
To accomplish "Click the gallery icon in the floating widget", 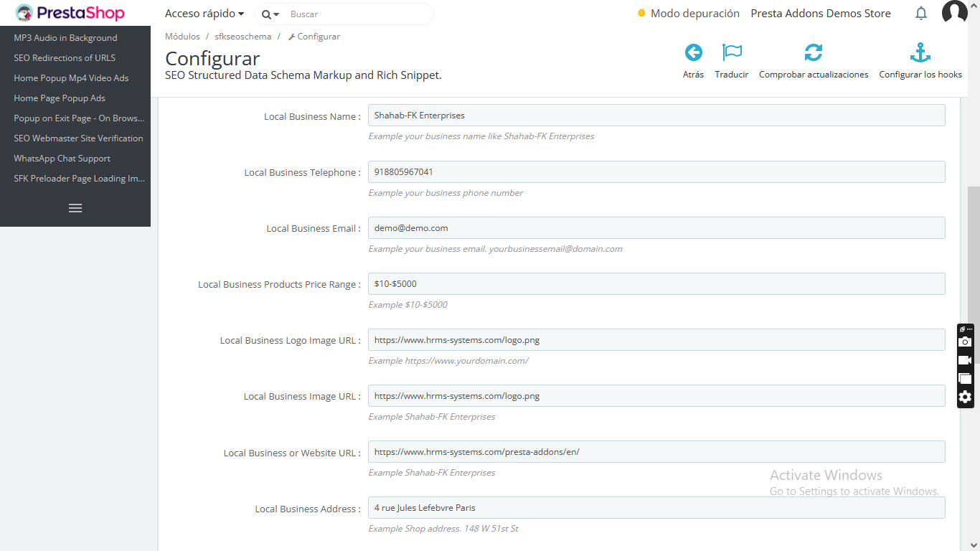I will pos(965,378).
